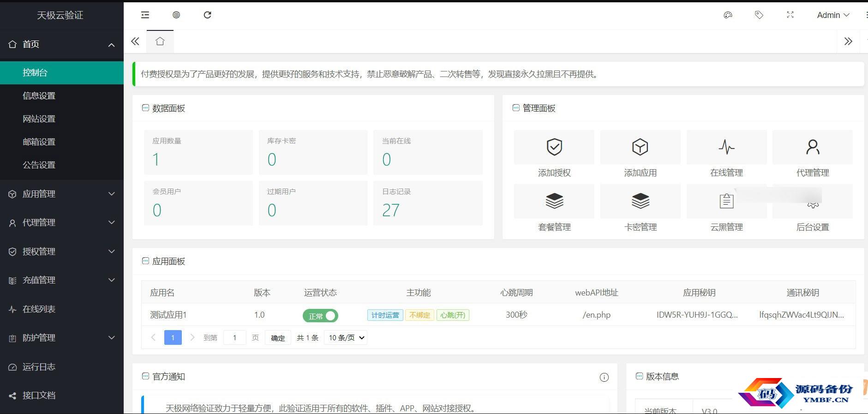This screenshot has height=414, width=868.
Task: Click the info icon in 官方通知
Action: pyautogui.click(x=604, y=377)
